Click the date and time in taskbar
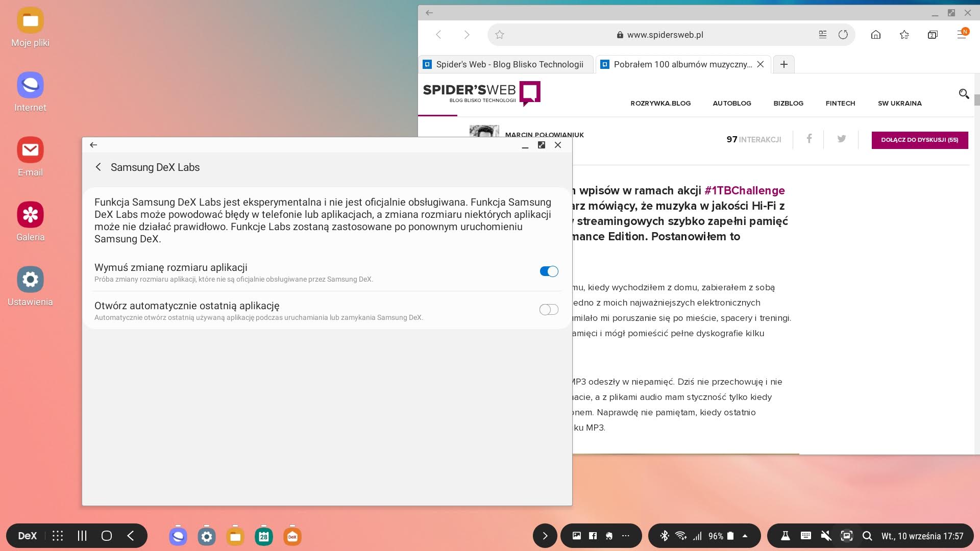Screen dimensions: 980x551 click(922, 536)
